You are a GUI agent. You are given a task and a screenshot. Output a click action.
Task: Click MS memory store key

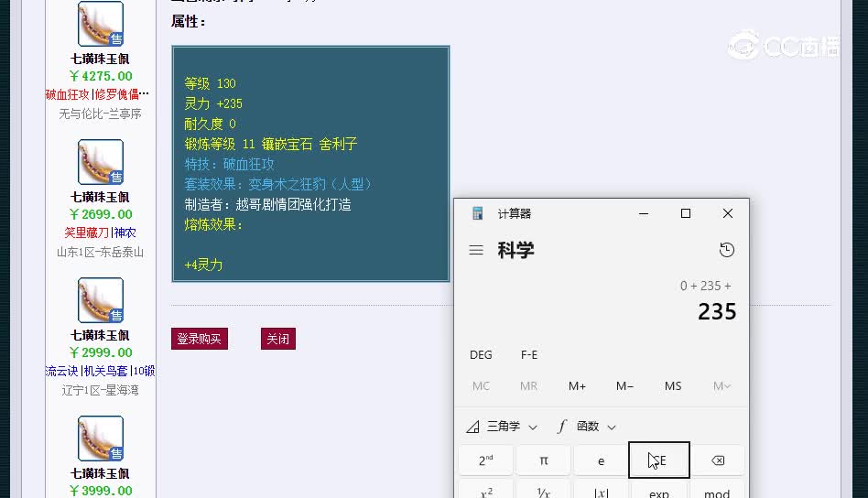coord(673,386)
